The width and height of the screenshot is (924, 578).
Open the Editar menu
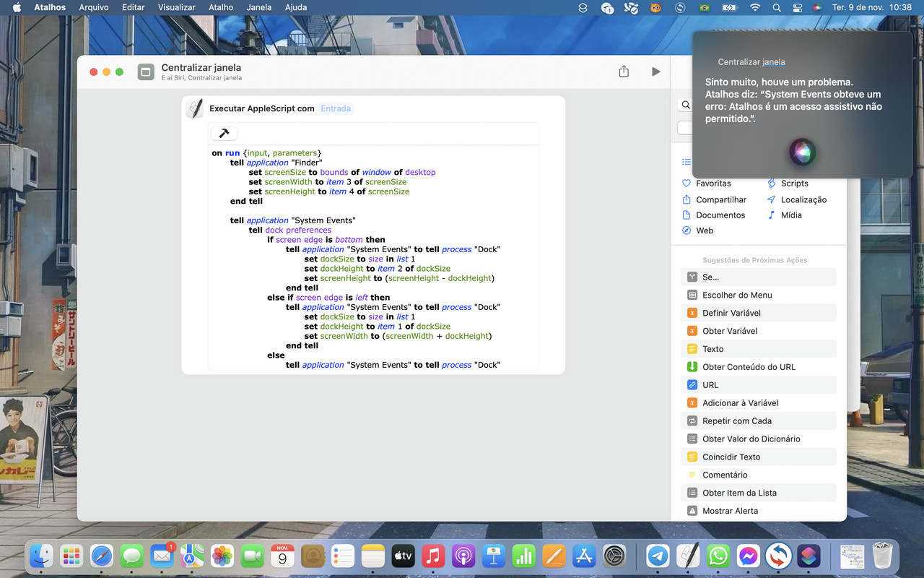coord(134,7)
